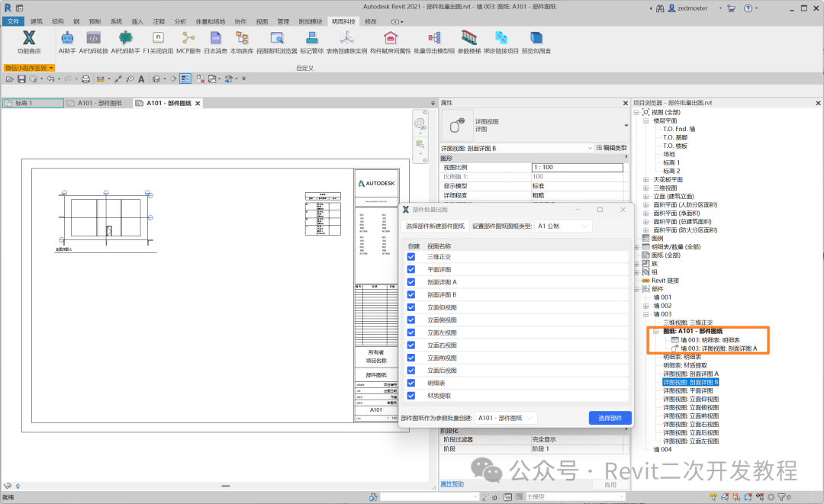The image size is (824, 504).
Task: Click the 编辑类型 button in properties
Action: tap(611, 148)
